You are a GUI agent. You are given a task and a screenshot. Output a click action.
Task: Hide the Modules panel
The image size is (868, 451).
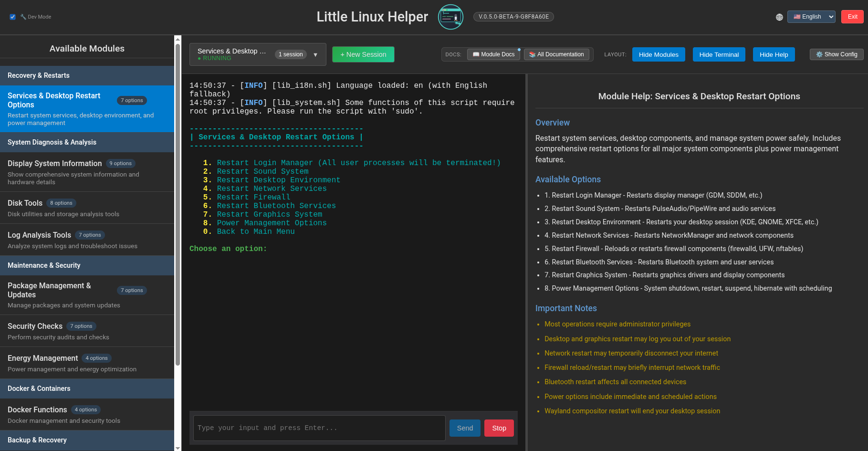coord(659,54)
